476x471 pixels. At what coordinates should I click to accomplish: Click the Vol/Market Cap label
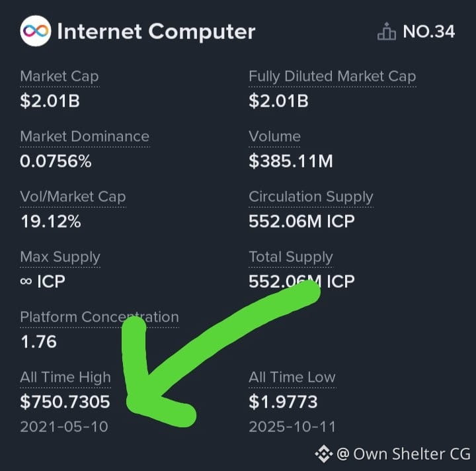[73, 196]
